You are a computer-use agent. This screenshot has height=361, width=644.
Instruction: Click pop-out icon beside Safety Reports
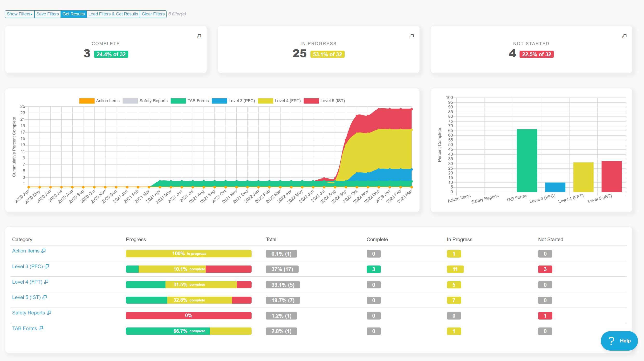click(49, 313)
